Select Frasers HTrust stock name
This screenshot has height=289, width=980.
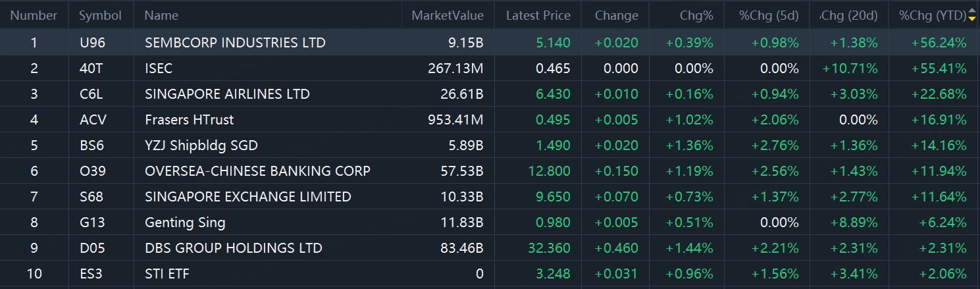(189, 120)
